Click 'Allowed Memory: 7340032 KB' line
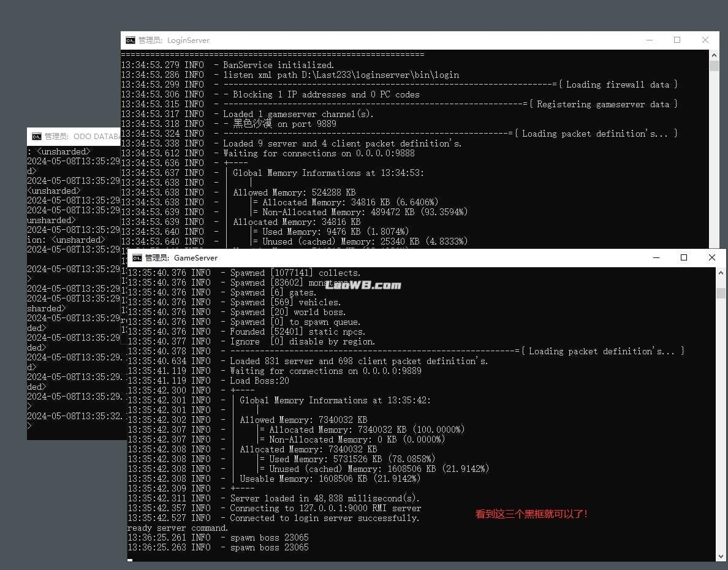This screenshot has height=570, width=728. tap(248, 420)
